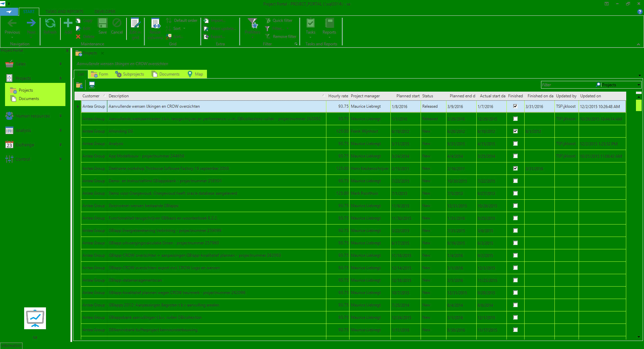The width and height of the screenshot is (644, 349).
Task: Uncheck Finished for the first project row
Action: tap(516, 106)
